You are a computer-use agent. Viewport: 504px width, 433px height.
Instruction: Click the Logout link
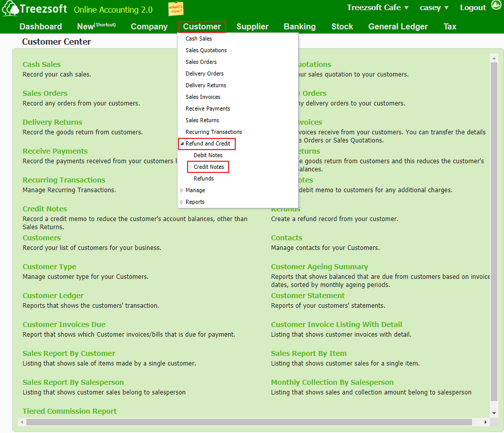pyautogui.click(x=473, y=8)
